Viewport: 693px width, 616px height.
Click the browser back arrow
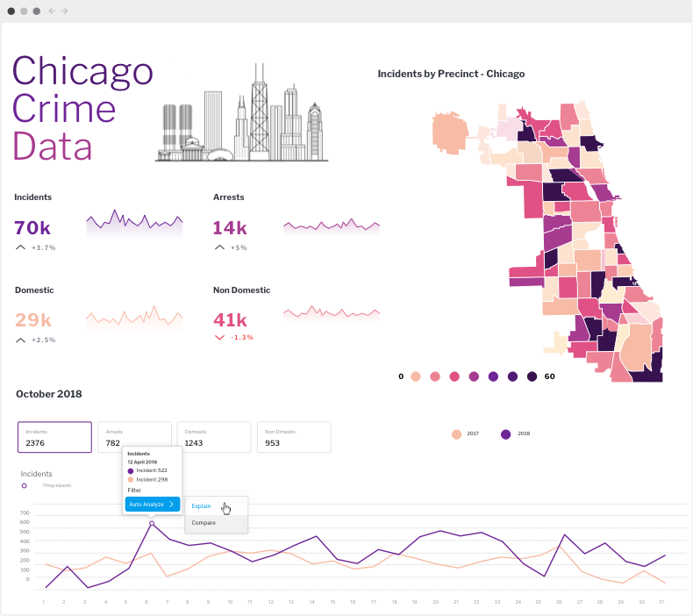click(52, 11)
